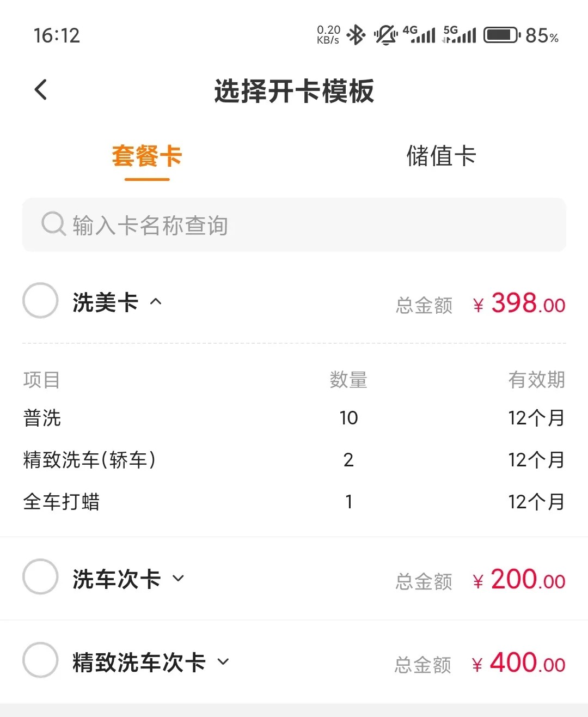Viewport: 588px width, 717px height.
Task: Tap the back arrow icon
Action: pos(41,90)
